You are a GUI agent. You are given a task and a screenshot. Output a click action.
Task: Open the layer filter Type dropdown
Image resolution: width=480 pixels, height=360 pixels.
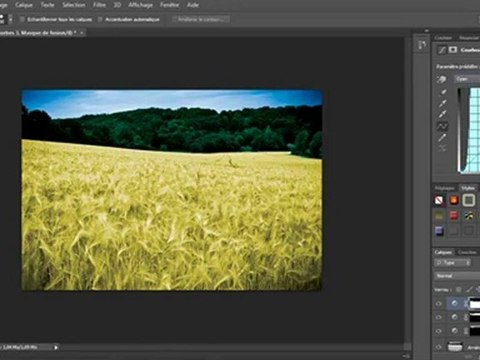tap(452, 263)
